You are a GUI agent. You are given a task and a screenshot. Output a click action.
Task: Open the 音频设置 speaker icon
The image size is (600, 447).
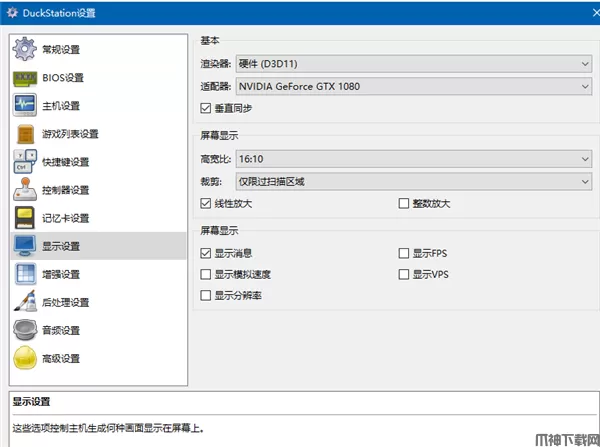(x=25, y=330)
